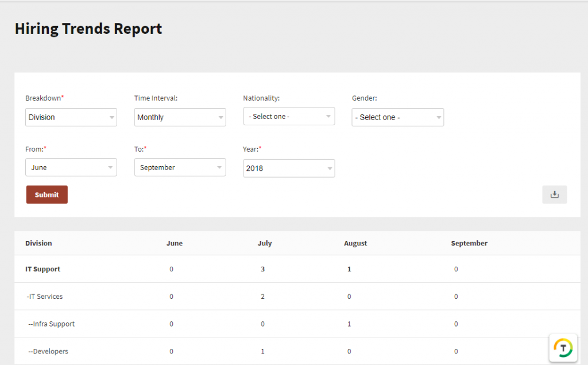Click IT Services July value 2
This screenshot has height=365, width=588.
(x=263, y=297)
